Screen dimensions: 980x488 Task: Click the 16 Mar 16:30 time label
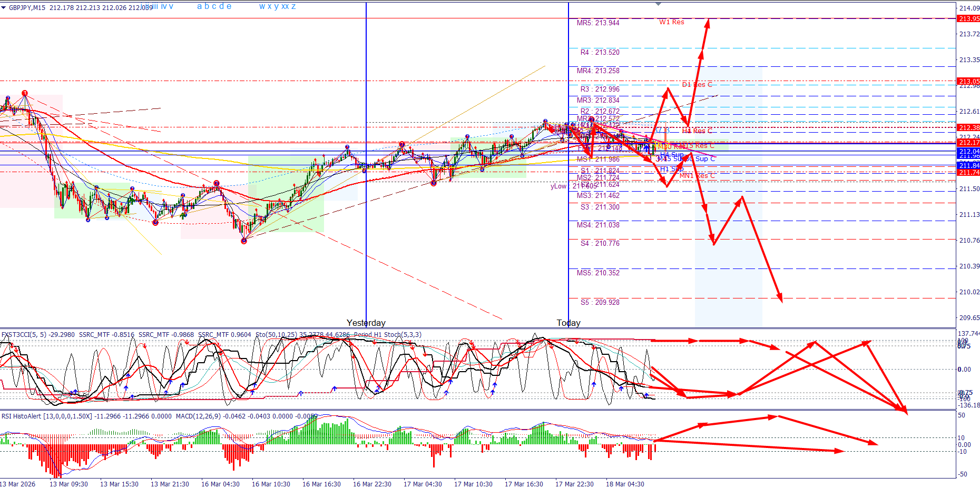tap(321, 484)
